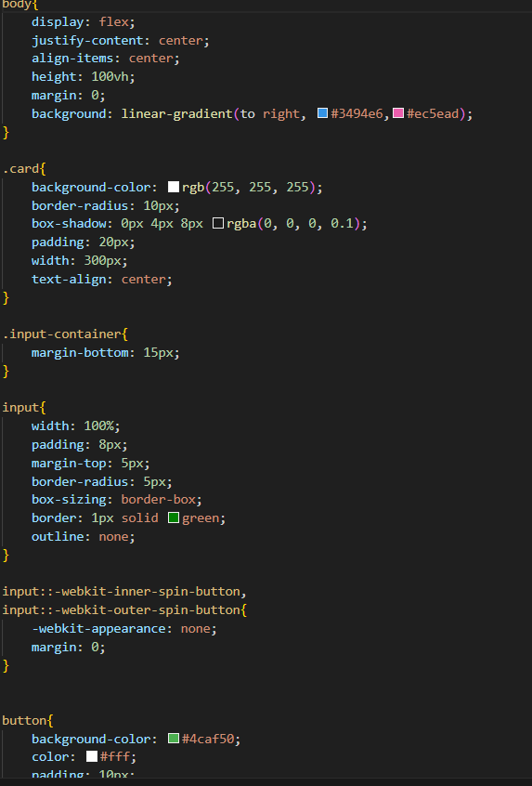Viewport: 532px width, 786px height.
Task: Click 'input::-webkit-outer-spin-button' selector
Action: (122, 610)
